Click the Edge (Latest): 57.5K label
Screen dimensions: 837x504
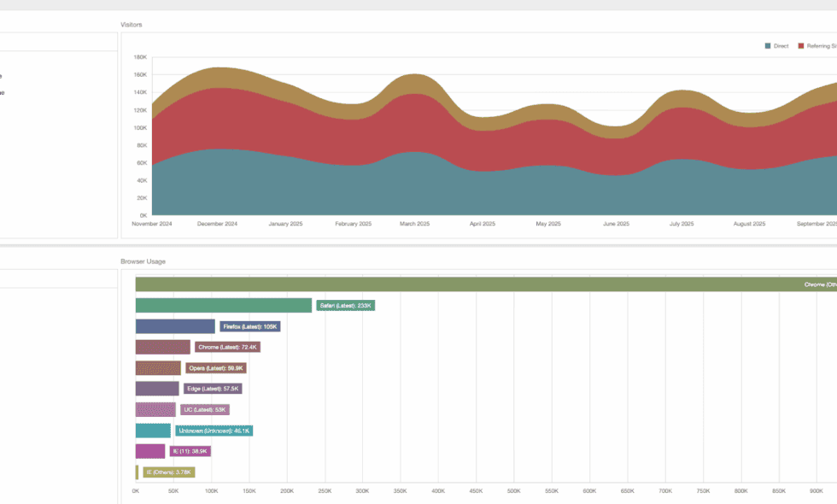pos(213,389)
